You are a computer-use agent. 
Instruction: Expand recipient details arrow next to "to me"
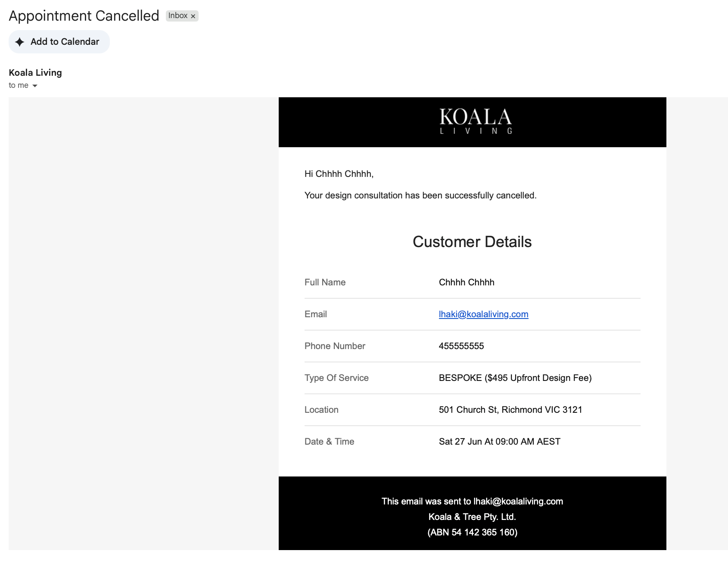point(35,86)
